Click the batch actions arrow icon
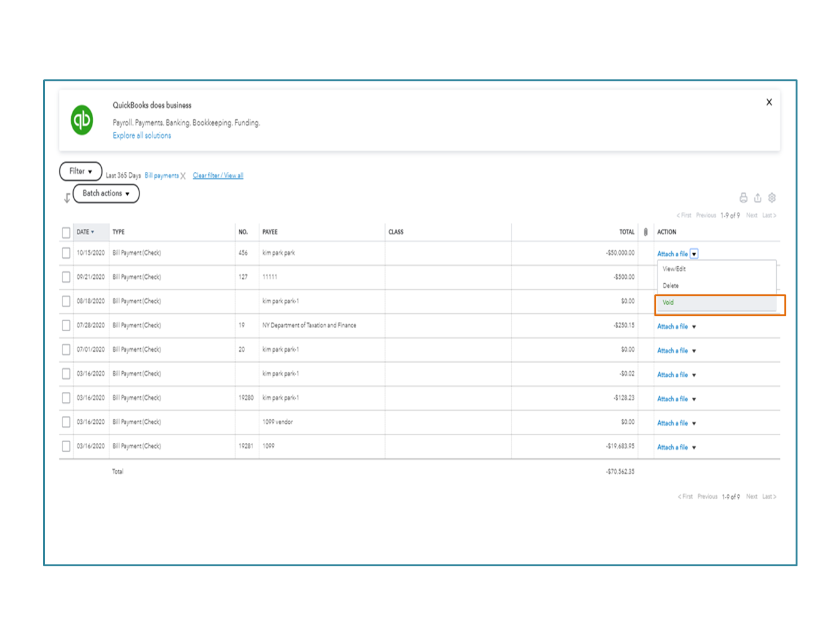This screenshot has width=840, height=630. pos(67,198)
